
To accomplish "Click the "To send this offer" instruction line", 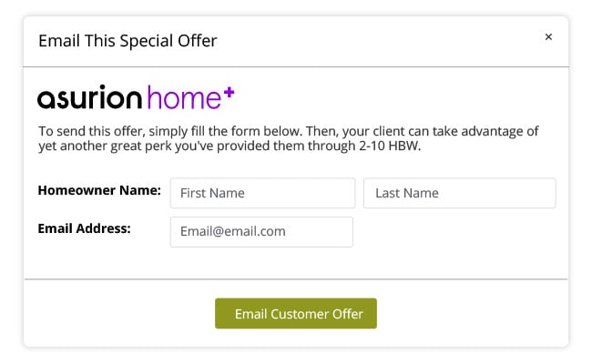I will 289,130.
